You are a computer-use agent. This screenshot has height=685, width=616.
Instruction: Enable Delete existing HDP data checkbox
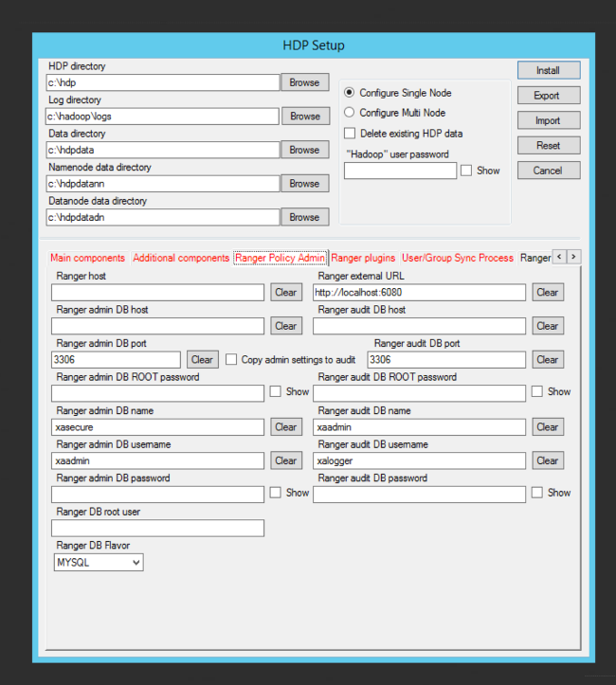[x=350, y=134]
